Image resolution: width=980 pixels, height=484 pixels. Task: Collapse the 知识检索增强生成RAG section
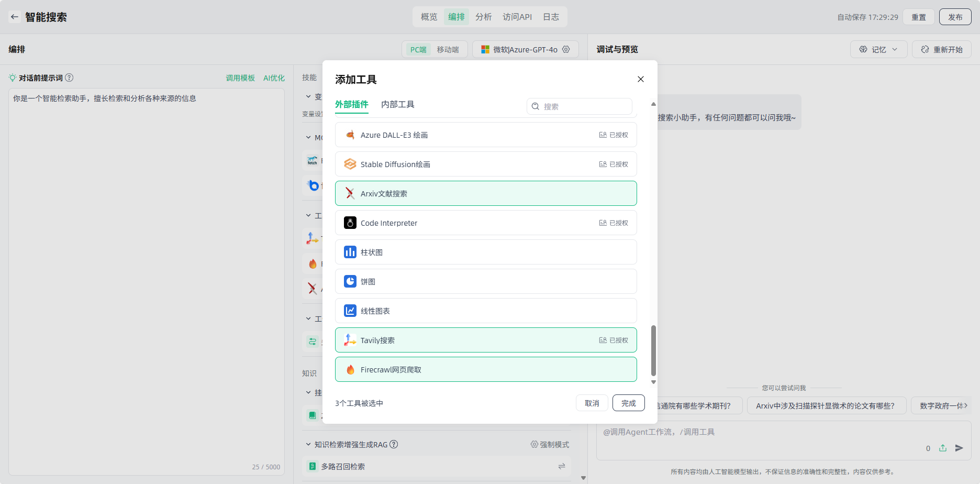[x=308, y=444]
